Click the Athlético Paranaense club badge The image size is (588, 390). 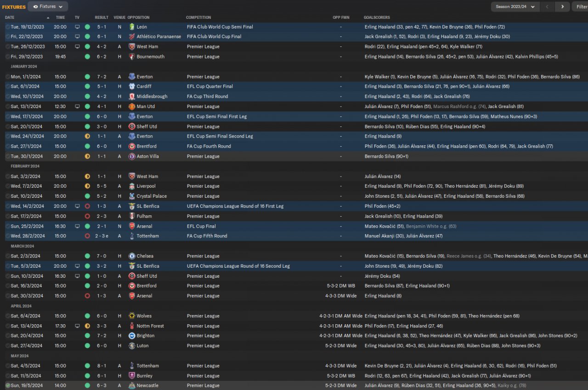tap(132, 36)
